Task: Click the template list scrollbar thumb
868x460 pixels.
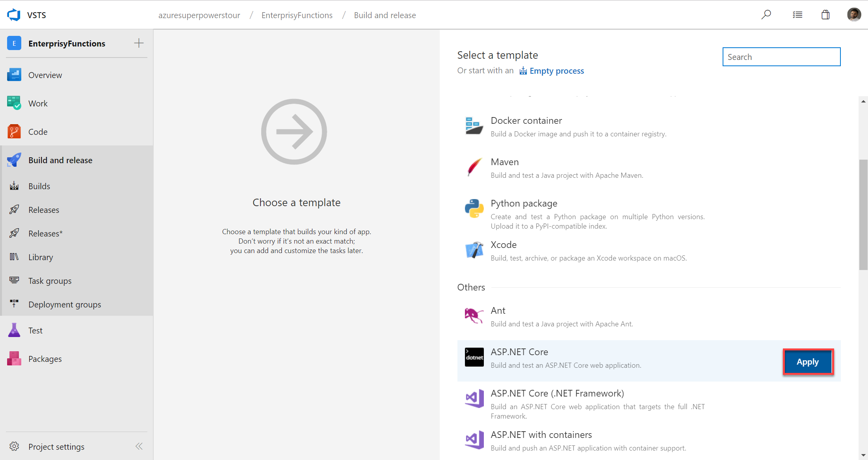Action: [x=863, y=214]
